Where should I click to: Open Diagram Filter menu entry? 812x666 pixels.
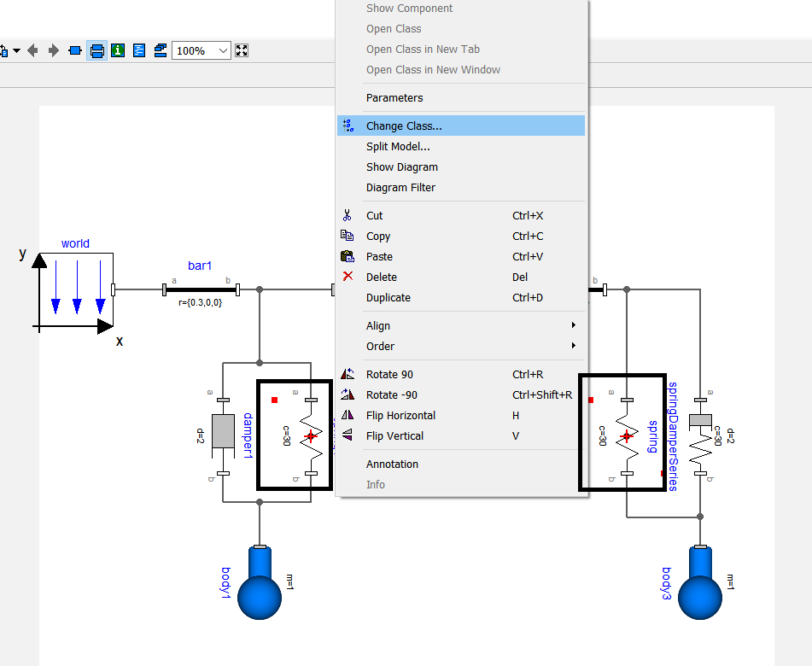click(x=461, y=188)
